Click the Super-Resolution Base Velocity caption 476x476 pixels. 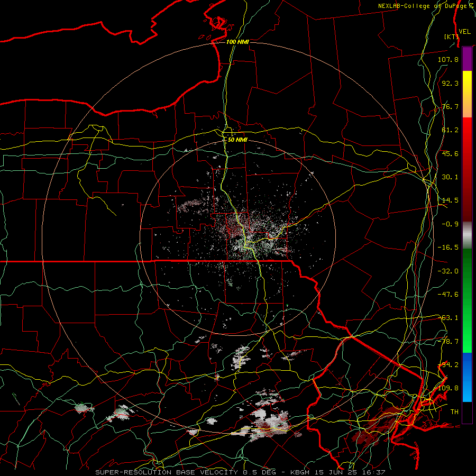click(240, 472)
